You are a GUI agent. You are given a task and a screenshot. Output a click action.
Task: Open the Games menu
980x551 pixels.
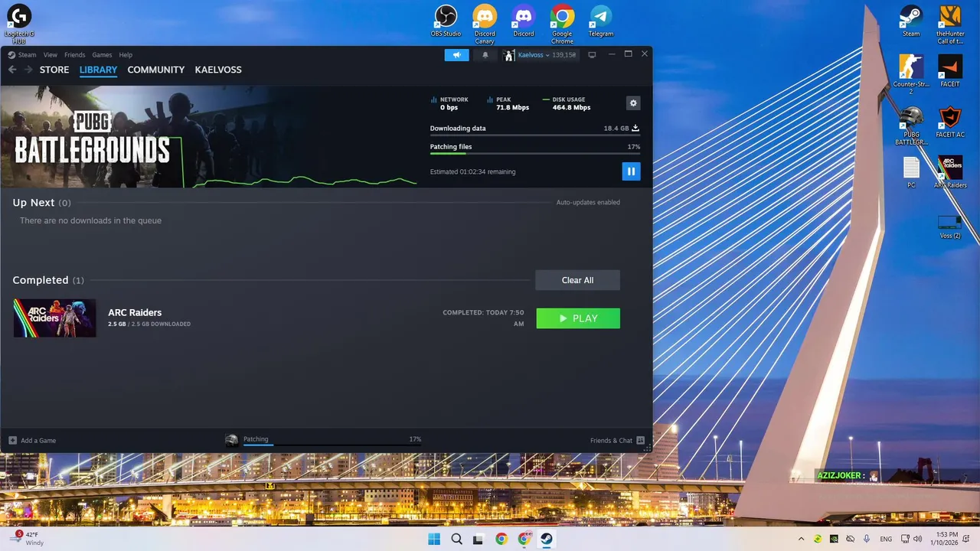pyautogui.click(x=102, y=55)
